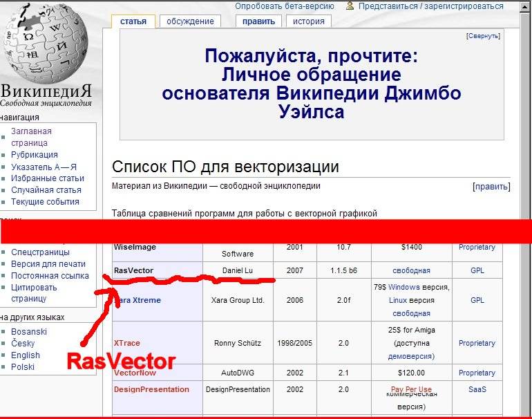
Task: Click Цитировать страницу link
Action: [34, 293]
